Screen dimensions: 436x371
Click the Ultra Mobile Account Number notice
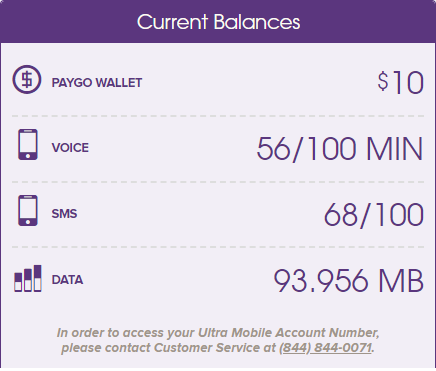point(218,340)
